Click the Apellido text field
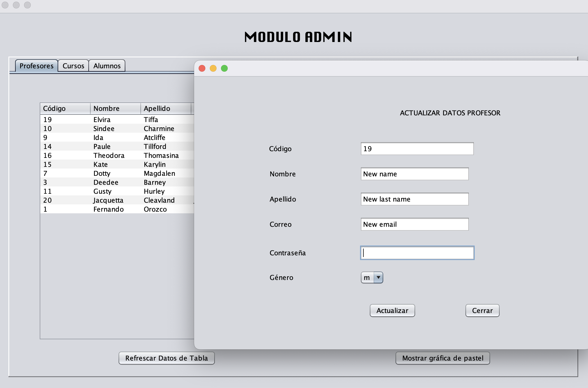 tap(415, 199)
